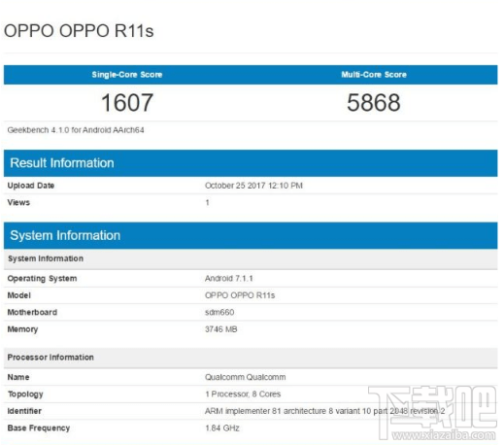Click the Operating System label
The width and height of the screenshot is (504, 445).
[x=42, y=279]
